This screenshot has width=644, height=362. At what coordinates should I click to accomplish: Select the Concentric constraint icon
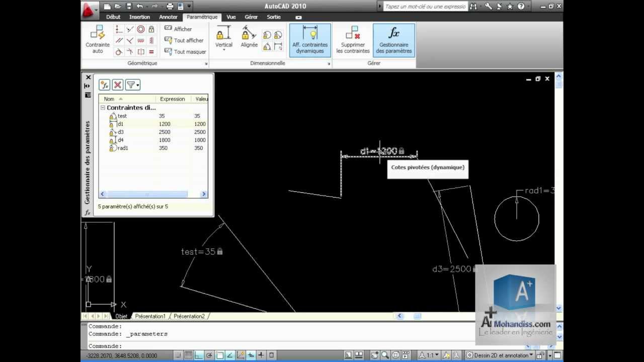(141, 29)
